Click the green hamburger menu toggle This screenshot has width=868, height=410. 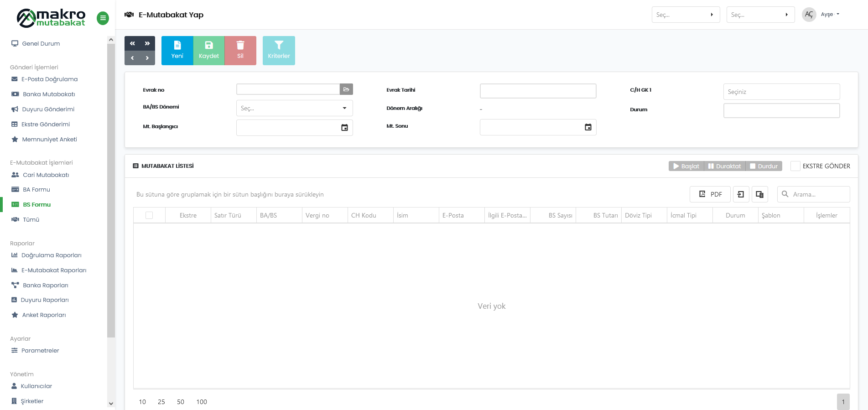pos(103,18)
